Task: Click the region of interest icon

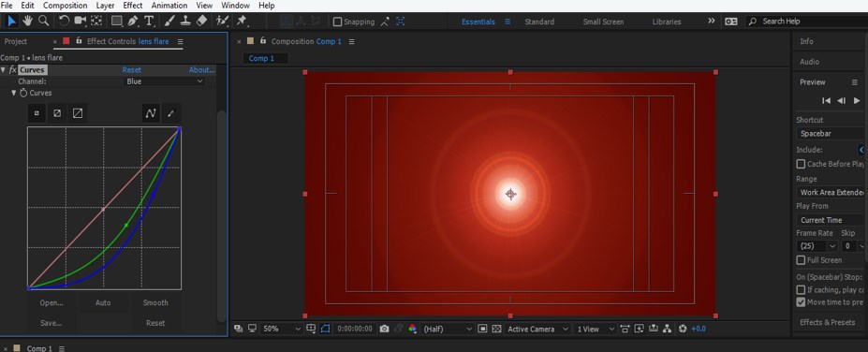Action: click(x=482, y=329)
